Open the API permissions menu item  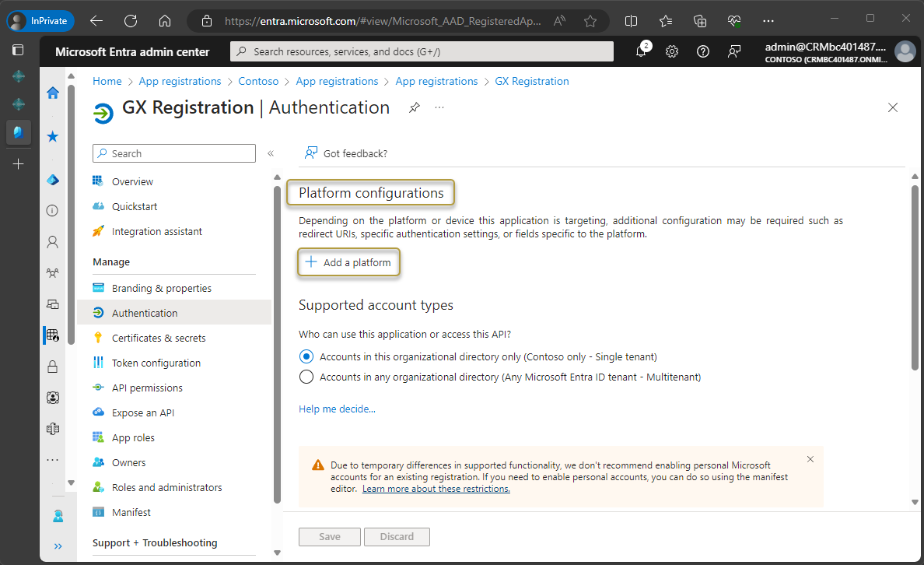tap(147, 388)
